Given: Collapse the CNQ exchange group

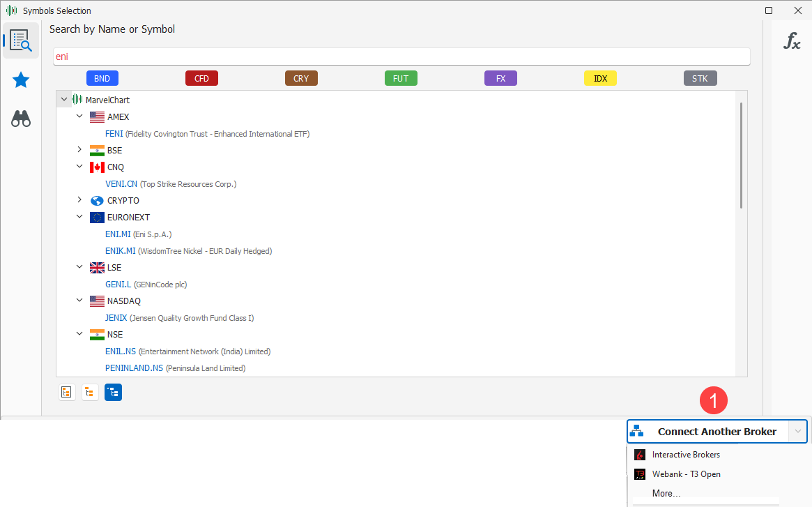Looking at the screenshot, I should (79, 167).
